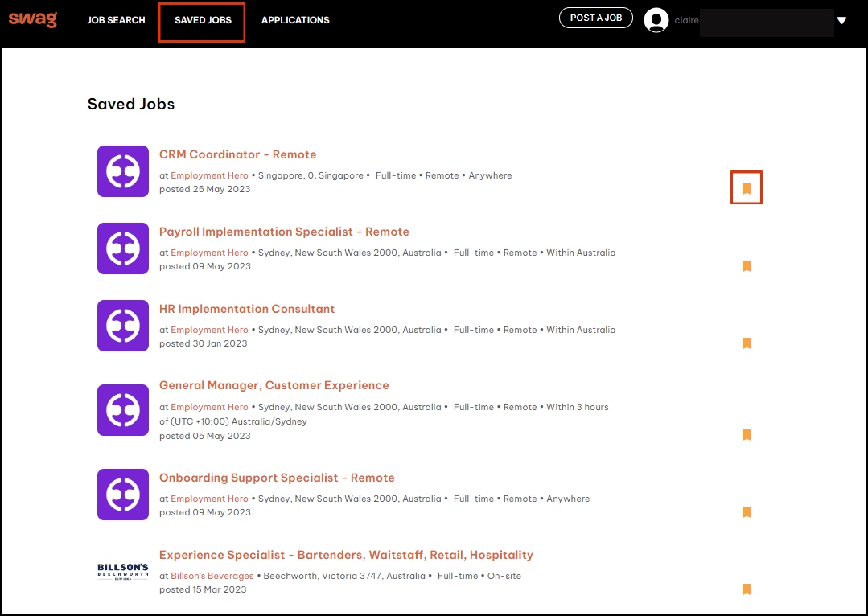
Task: Toggle bookmark for Onboarding Support Specialist
Action: [x=747, y=512]
